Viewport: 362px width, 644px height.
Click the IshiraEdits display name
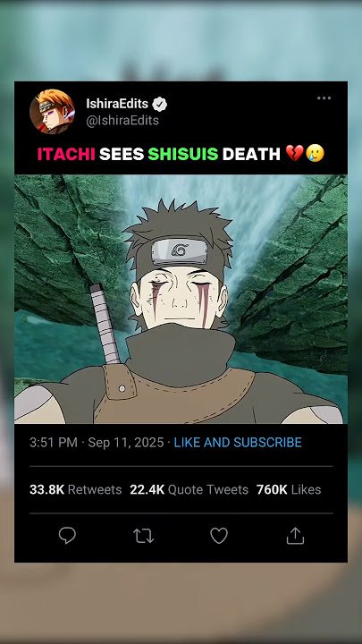117,104
